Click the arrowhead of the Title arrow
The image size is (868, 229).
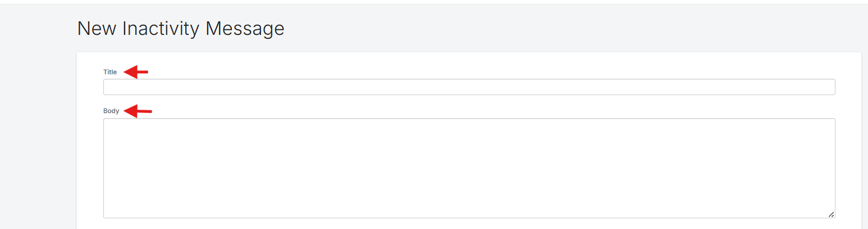(x=129, y=72)
